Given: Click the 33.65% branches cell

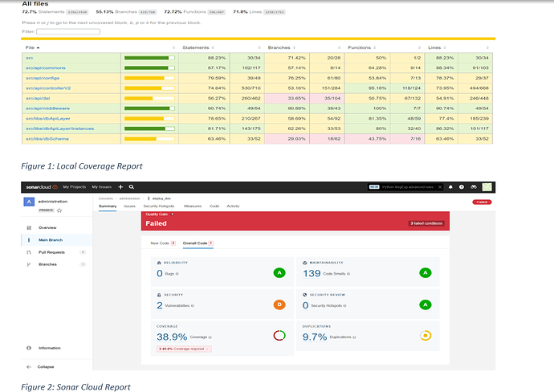Looking at the screenshot, I should coord(287,98).
